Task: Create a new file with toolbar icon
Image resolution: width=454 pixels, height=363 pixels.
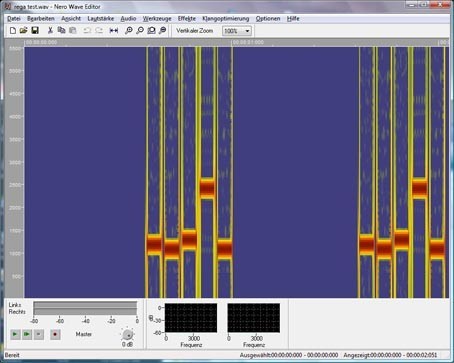Action: pos(13,31)
